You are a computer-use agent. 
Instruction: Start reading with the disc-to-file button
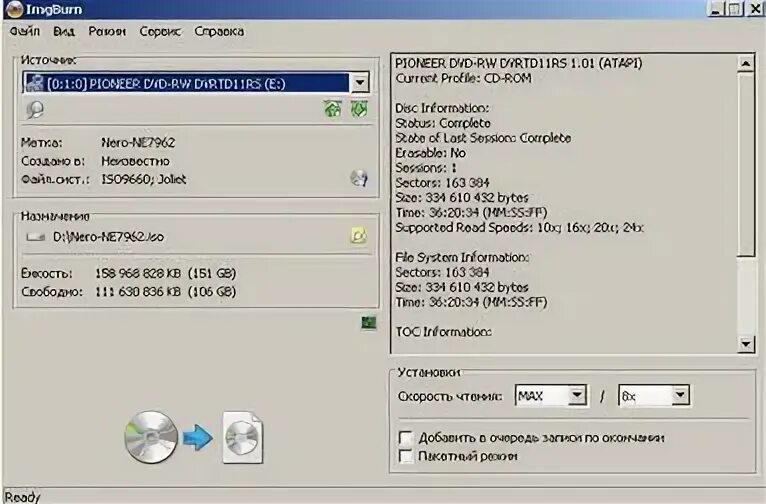click(x=193, y=437)
